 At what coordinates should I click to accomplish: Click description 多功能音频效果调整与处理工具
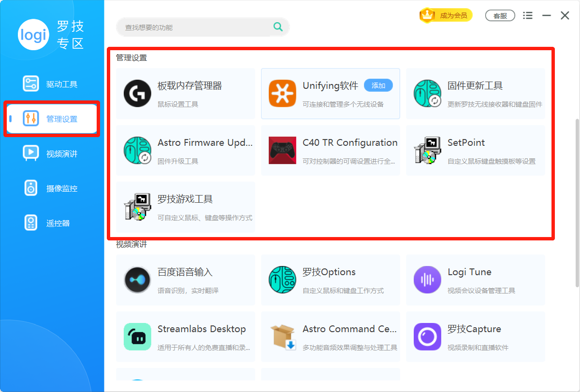[x=350, y=348]
